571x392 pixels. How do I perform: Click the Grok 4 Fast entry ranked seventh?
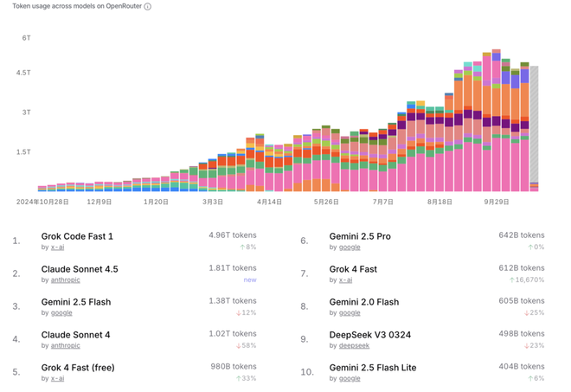(x=353, y=269)
